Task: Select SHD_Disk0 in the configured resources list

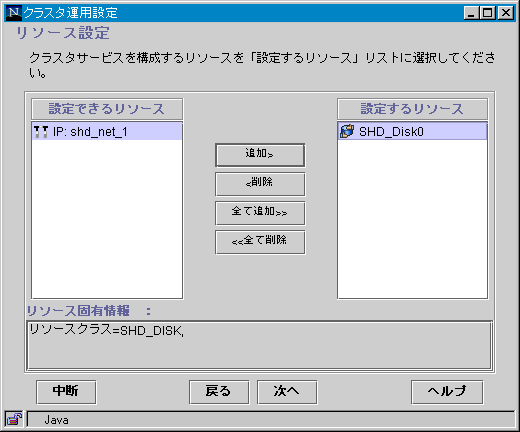Action: 412,132
